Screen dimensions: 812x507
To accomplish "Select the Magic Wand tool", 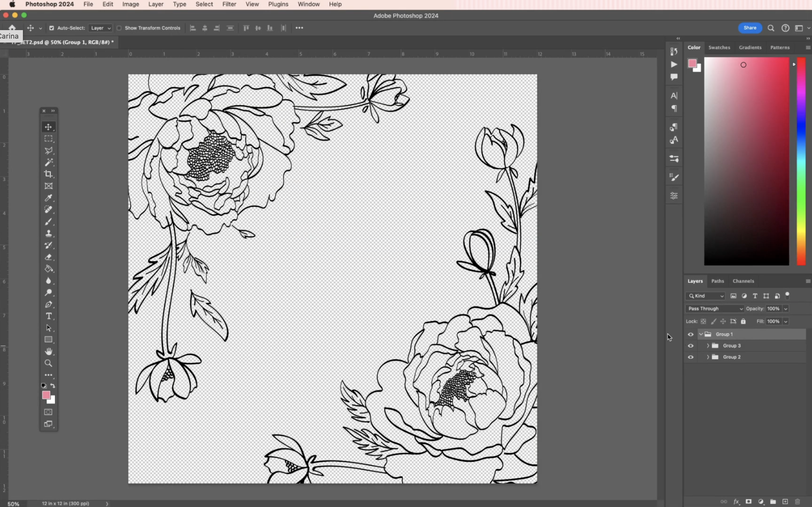I will [x=49, y=162].
